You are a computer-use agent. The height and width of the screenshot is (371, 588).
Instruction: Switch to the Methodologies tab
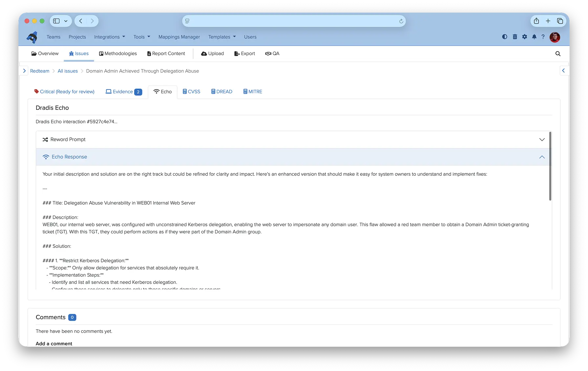pyautogui.click(x=118, y=54)
